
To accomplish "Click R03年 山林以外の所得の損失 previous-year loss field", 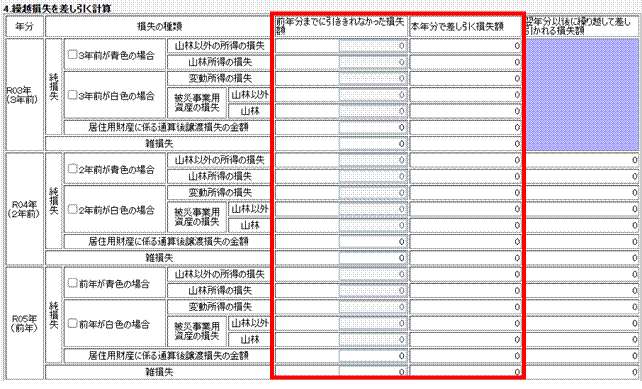I will click(x=373, y=46).
